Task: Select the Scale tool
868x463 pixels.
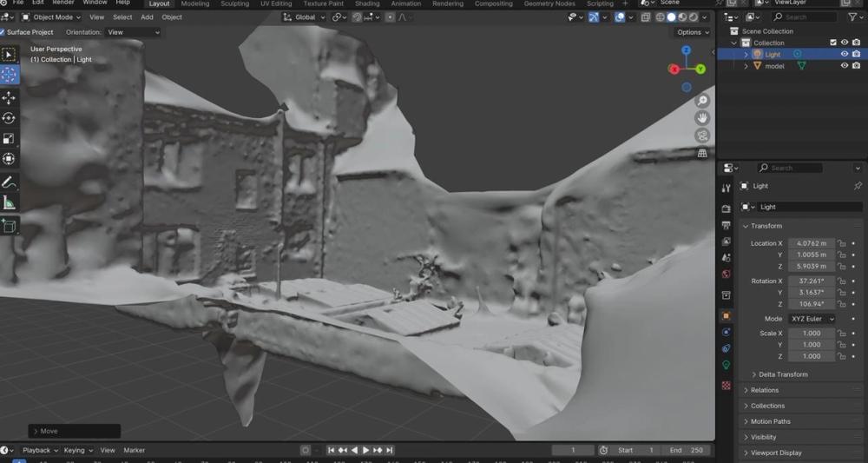Action: pos(9,138)
